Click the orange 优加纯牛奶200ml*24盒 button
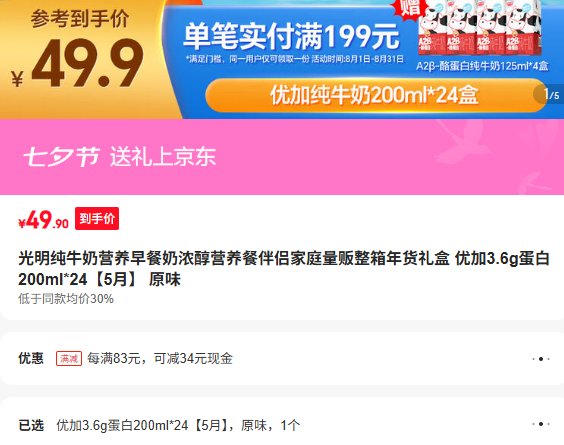Viewport: 564px width, 445px height. pos(375,95)
